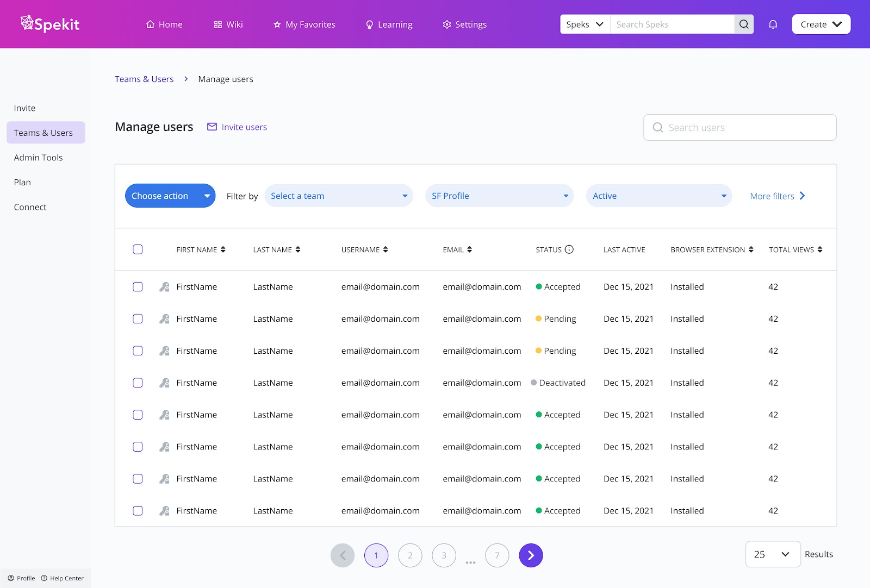This screenshot has width=870, height=588.
Task: Open My Favorites in top navigation
Action: [x=304, y=24]
